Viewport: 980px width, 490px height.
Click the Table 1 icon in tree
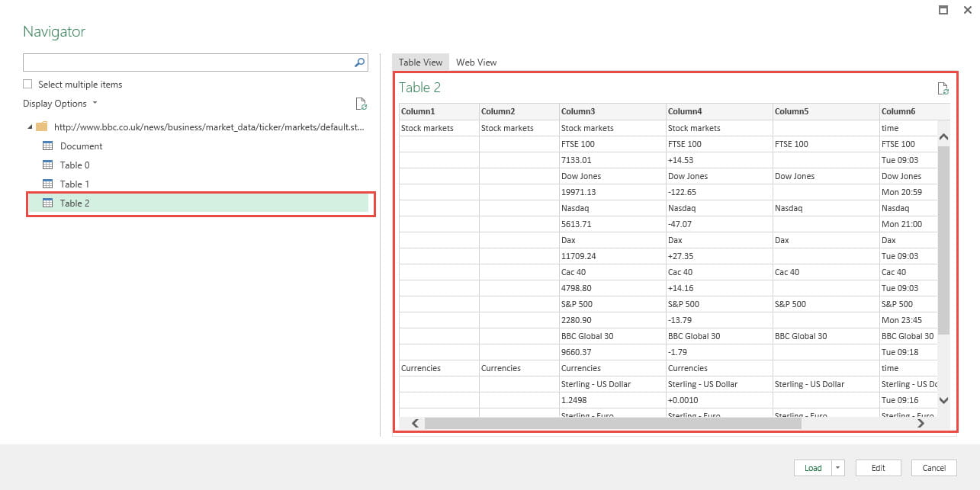coord(47,184)
